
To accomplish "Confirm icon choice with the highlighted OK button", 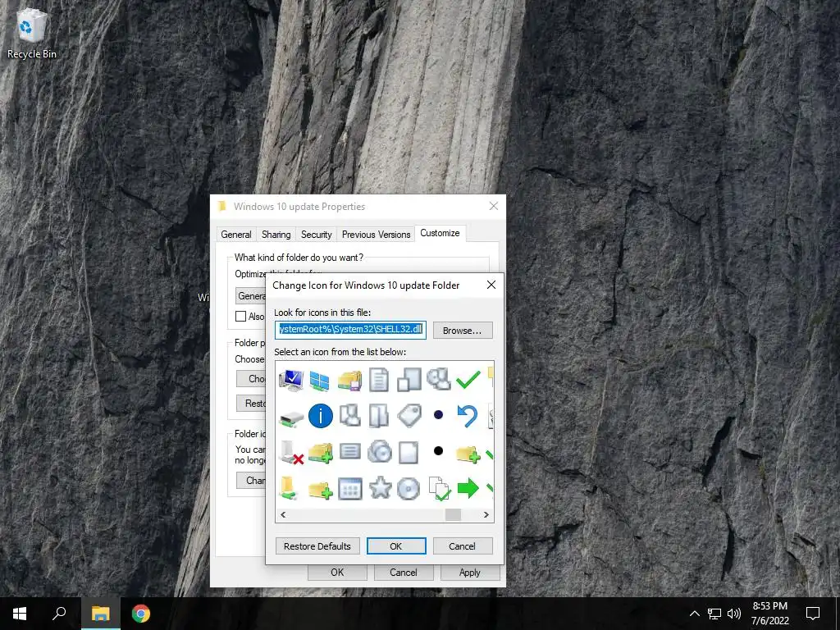I will pos(396,546).
